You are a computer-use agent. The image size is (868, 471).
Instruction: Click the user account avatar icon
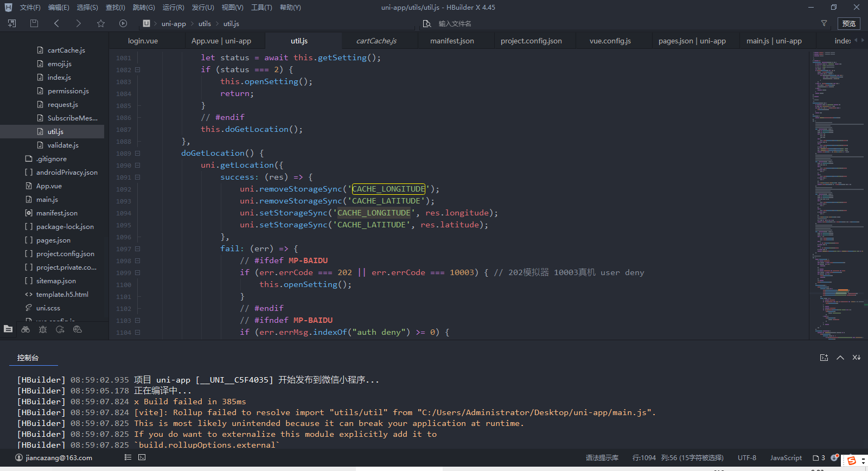(x=19, y=457)
